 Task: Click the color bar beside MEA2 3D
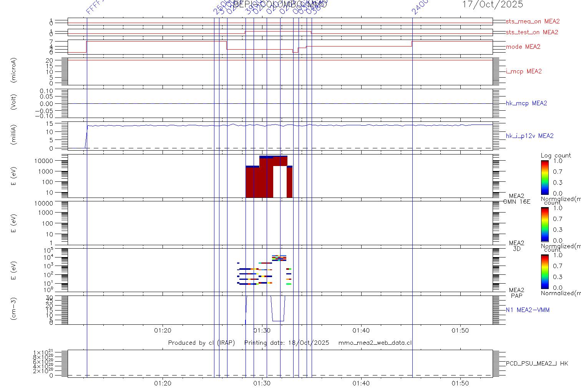point(544,224)
